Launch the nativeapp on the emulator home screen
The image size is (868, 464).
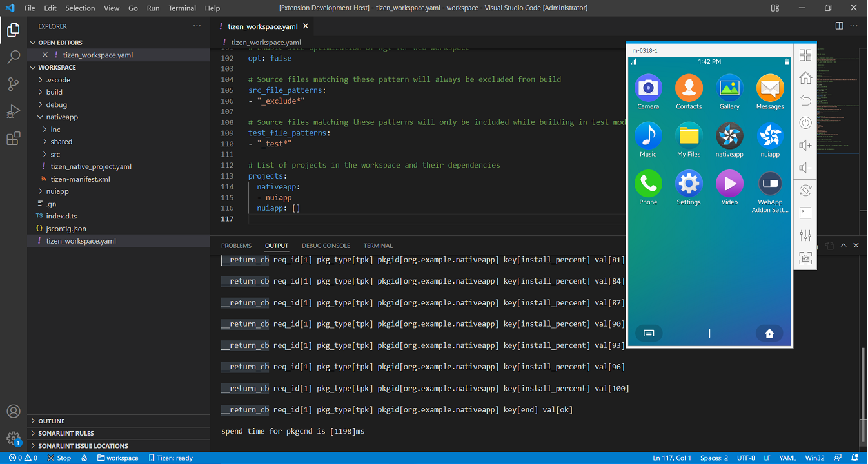tap(729, 136)
